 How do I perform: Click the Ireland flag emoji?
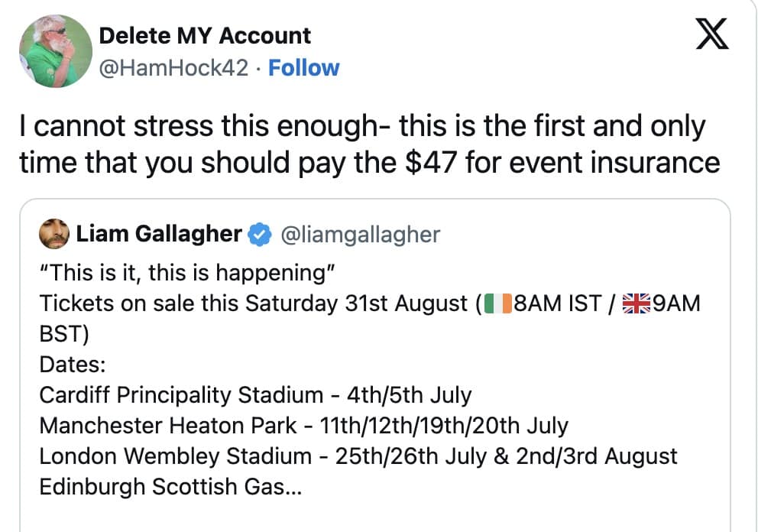(497, 303)
